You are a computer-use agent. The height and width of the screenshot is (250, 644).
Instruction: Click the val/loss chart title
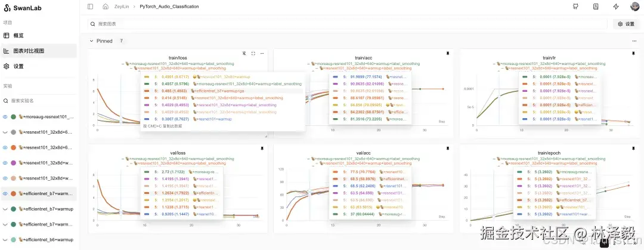178,153
